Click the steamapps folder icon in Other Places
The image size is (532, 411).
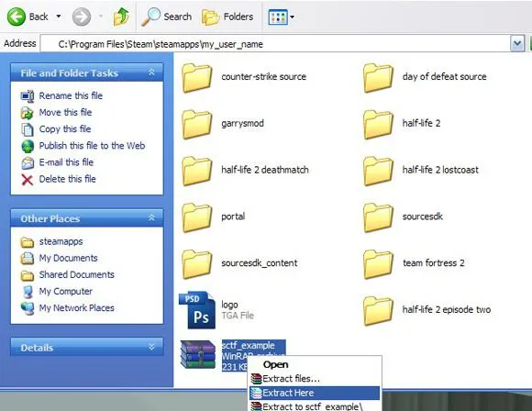tap(28, 242)
